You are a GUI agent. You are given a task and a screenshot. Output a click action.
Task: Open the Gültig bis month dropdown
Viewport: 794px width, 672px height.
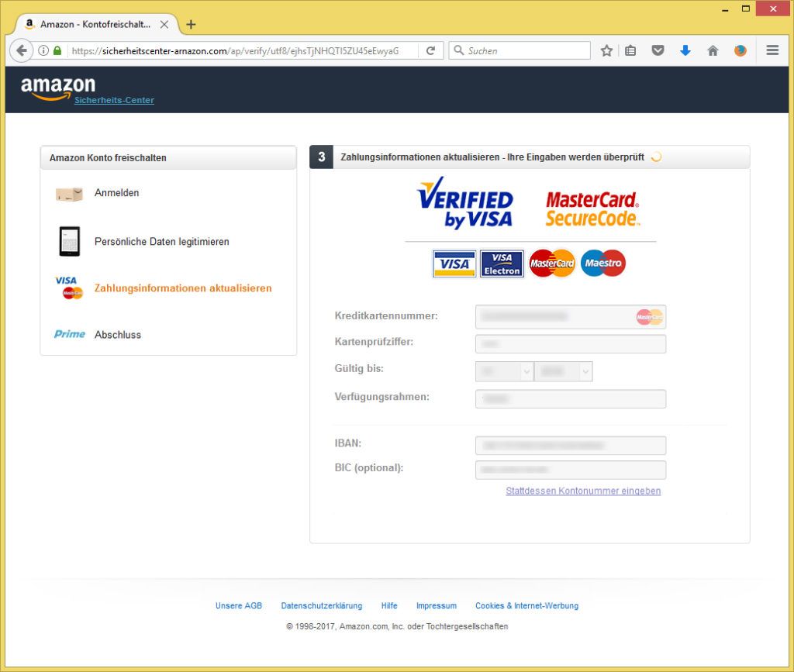click(x=504, y=371)
